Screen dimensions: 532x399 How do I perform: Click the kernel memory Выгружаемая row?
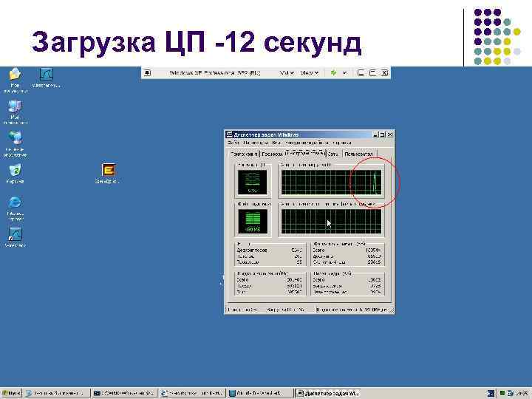pos(347,286)
